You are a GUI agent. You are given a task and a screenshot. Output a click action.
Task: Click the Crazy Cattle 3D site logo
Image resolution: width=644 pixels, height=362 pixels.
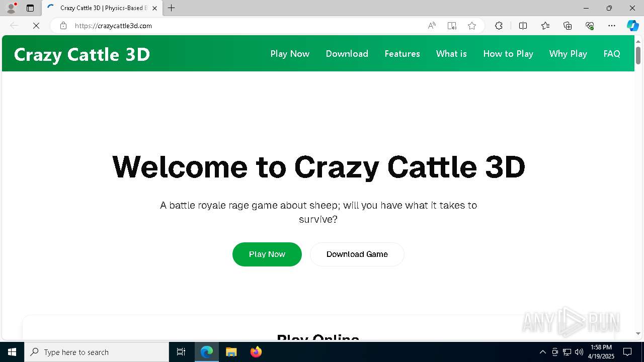pyautogui.click(x=82, y=54)
